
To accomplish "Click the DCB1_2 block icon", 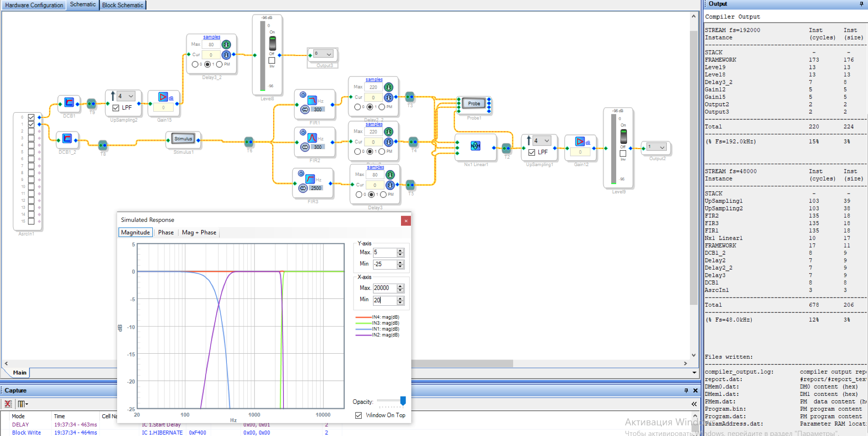I will (x=67, y=138).
